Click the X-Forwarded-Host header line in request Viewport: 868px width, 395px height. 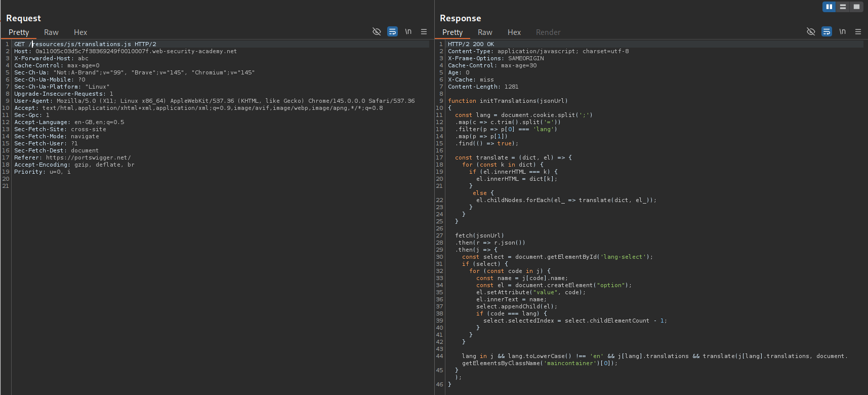tap(51, 58)
